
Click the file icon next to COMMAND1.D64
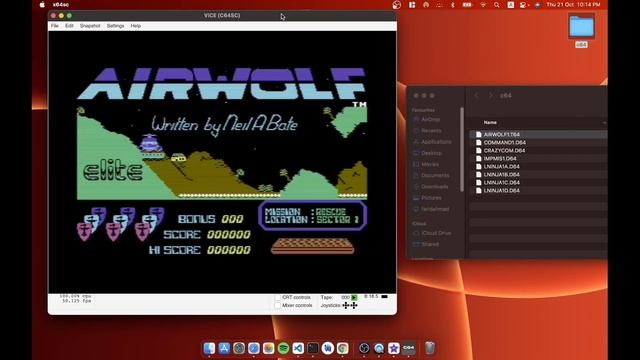[x=478, y=142]
